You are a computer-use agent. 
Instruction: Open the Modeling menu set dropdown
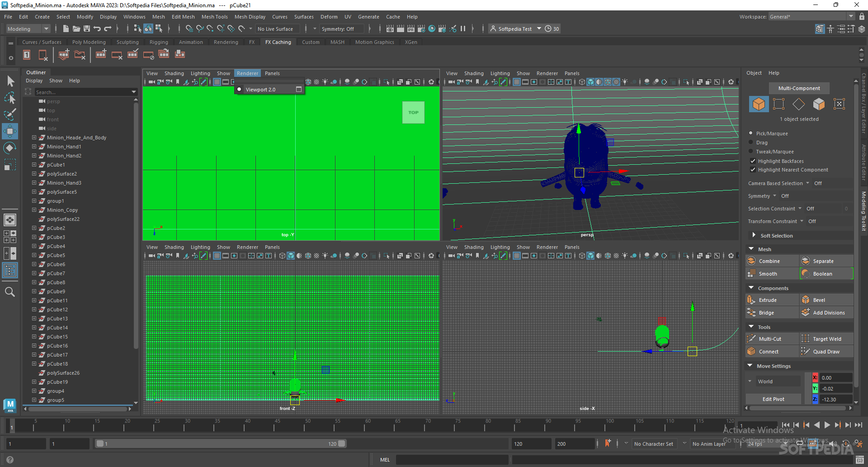[x=28, y=29]
